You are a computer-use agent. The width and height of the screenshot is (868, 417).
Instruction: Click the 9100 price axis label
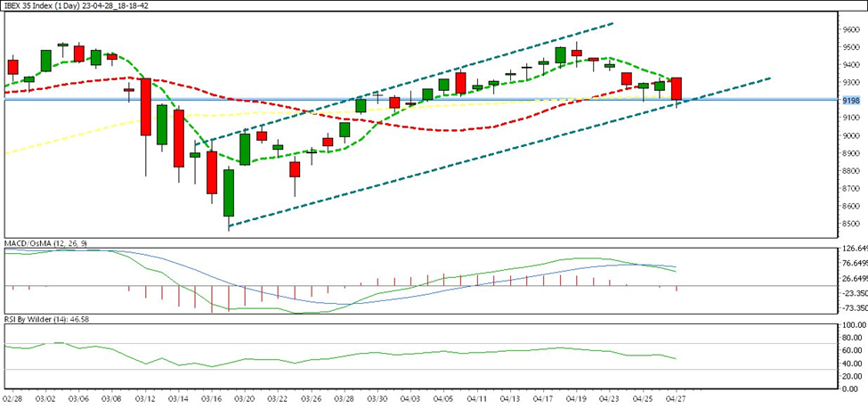[x=853, y=118]
